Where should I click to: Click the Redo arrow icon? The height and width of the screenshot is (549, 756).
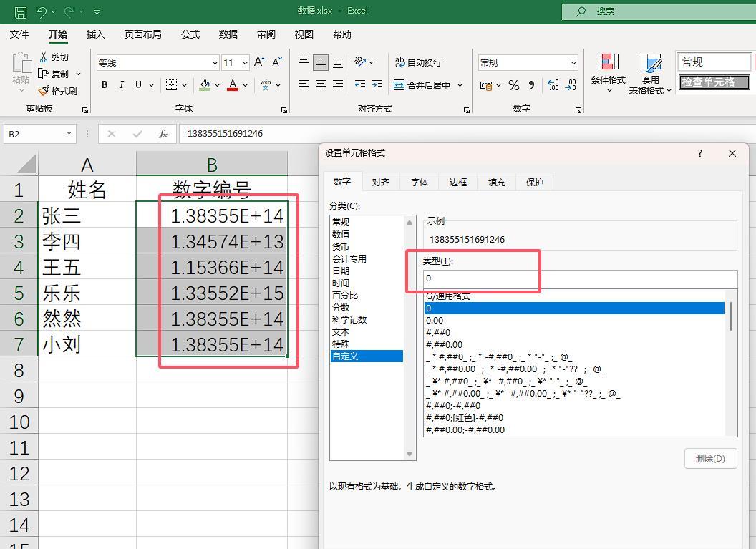click(69, 11)
